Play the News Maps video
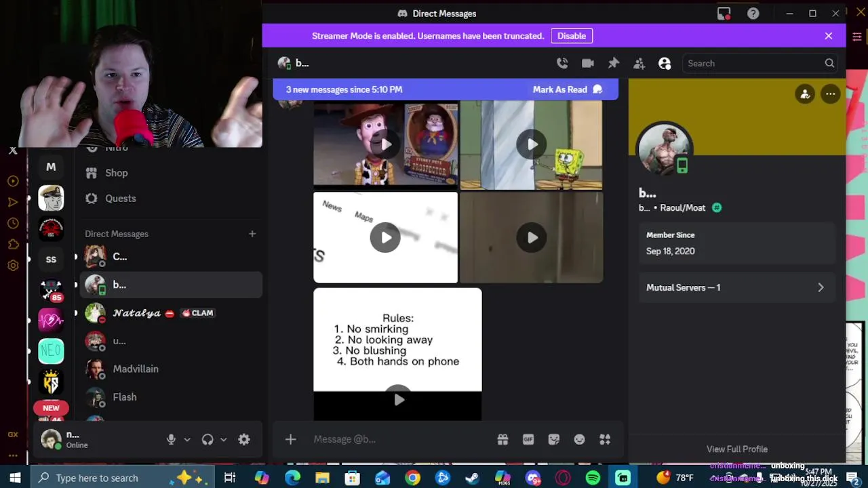This screenshot has height=488, width=868. pos(385,237)
